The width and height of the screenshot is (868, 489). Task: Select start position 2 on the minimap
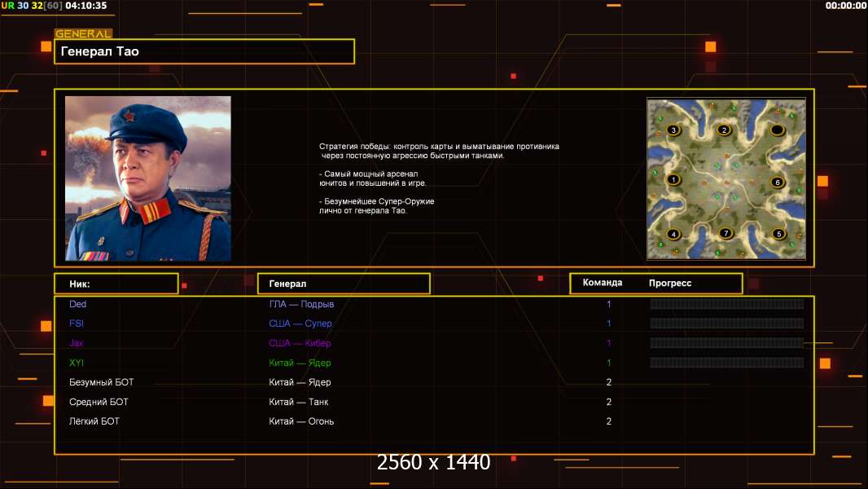724,130
